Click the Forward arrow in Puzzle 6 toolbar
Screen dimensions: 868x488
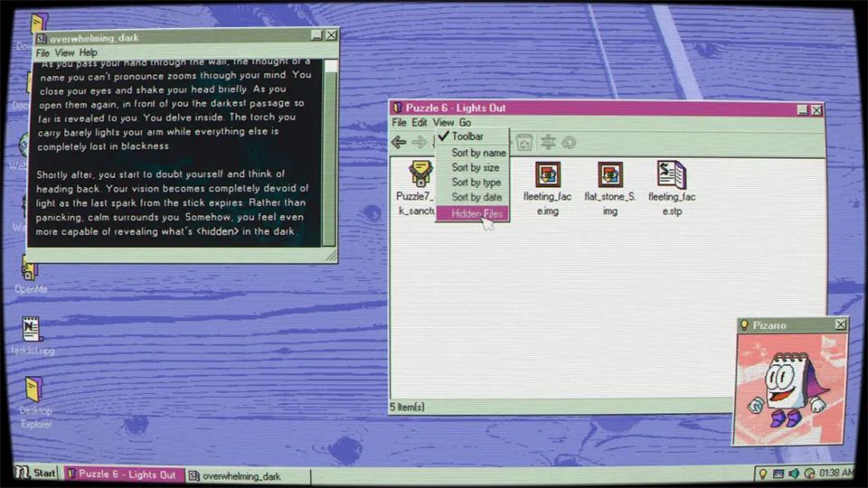(x=419, y=142)
